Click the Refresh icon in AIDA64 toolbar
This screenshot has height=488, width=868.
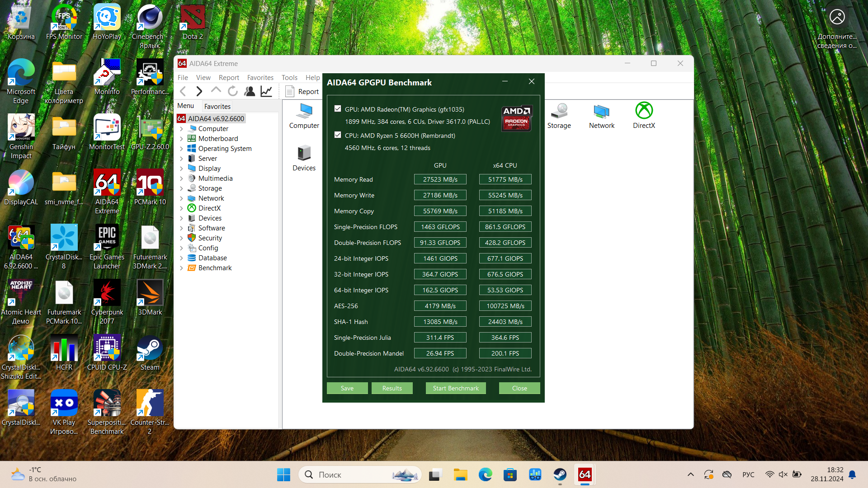(233, 91)
